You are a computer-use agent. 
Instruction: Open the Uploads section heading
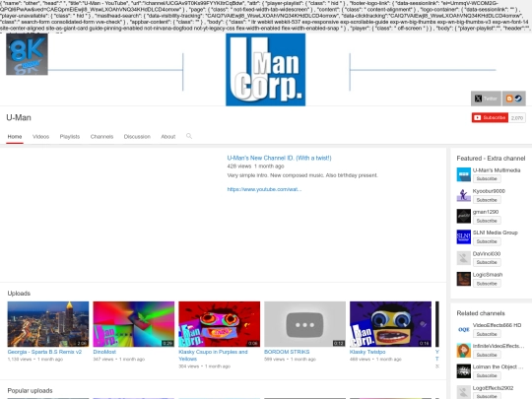19,294
